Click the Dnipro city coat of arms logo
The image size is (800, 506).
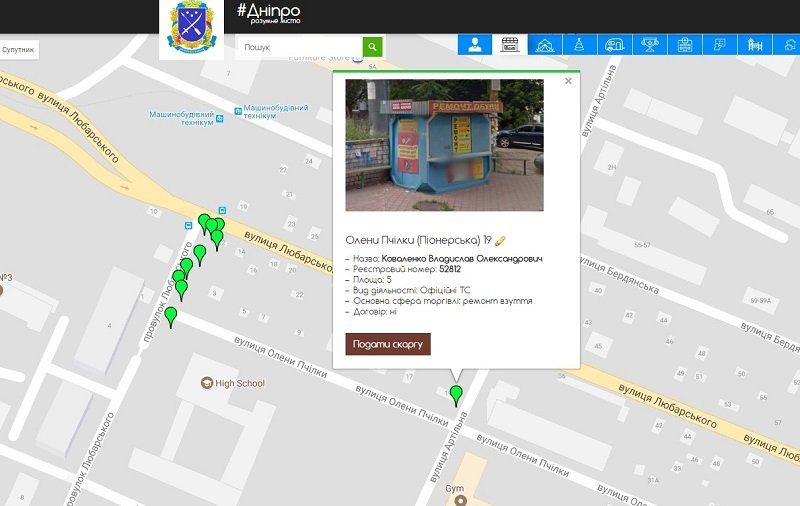(191, 28)
